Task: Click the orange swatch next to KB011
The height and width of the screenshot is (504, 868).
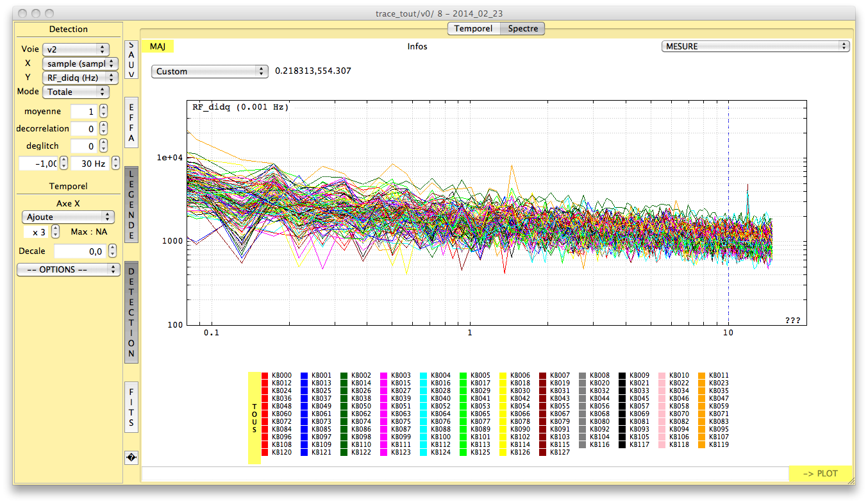Action: (702, 375)
